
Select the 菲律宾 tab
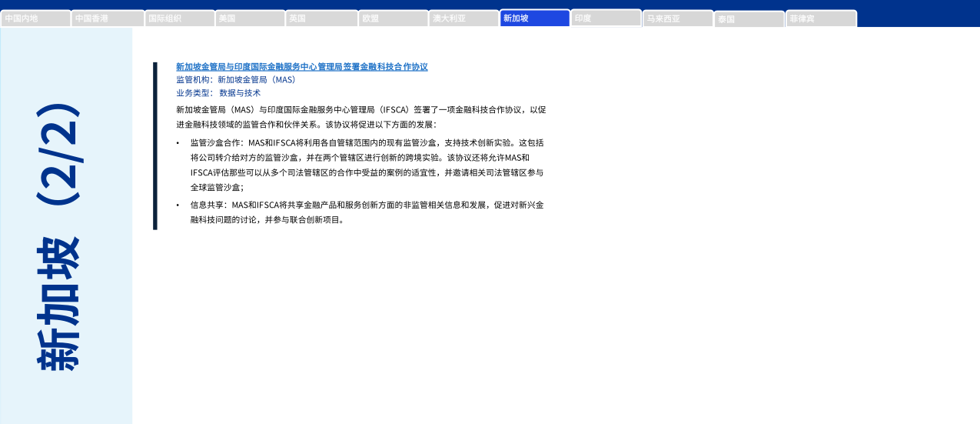click(820, 18)
